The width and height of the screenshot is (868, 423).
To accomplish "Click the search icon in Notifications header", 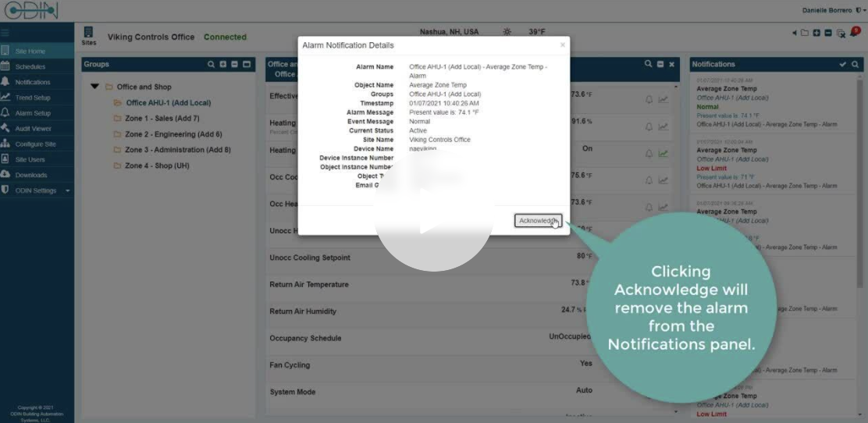I will pyautogui.click(x=856, y=64).
